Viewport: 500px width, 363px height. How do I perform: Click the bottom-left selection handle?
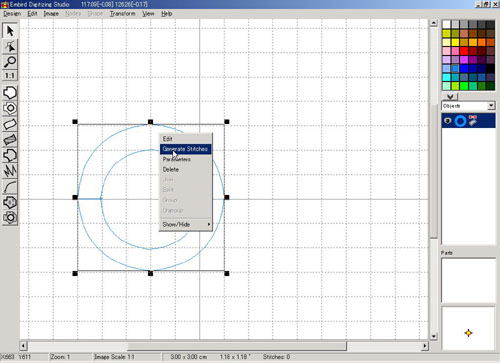point(75,273)
